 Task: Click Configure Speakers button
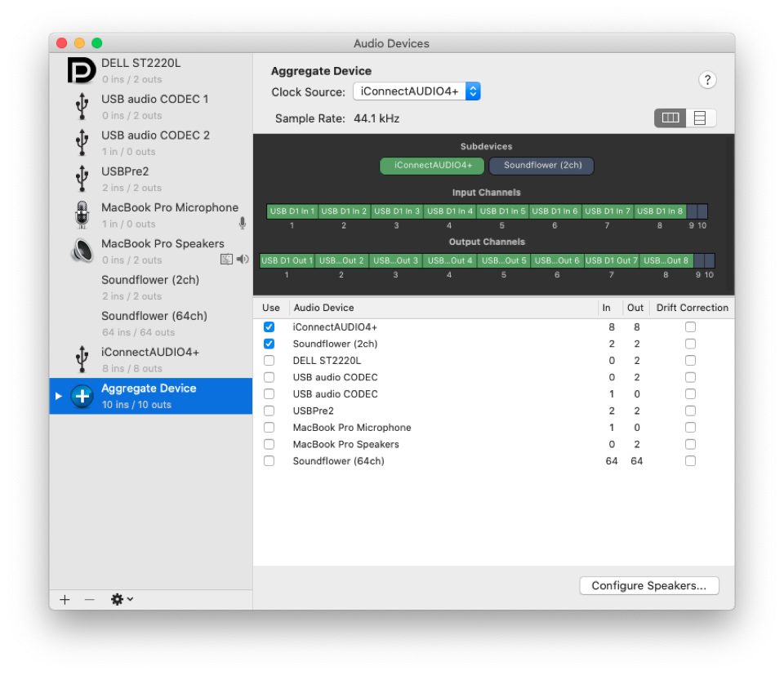point(648,585)
